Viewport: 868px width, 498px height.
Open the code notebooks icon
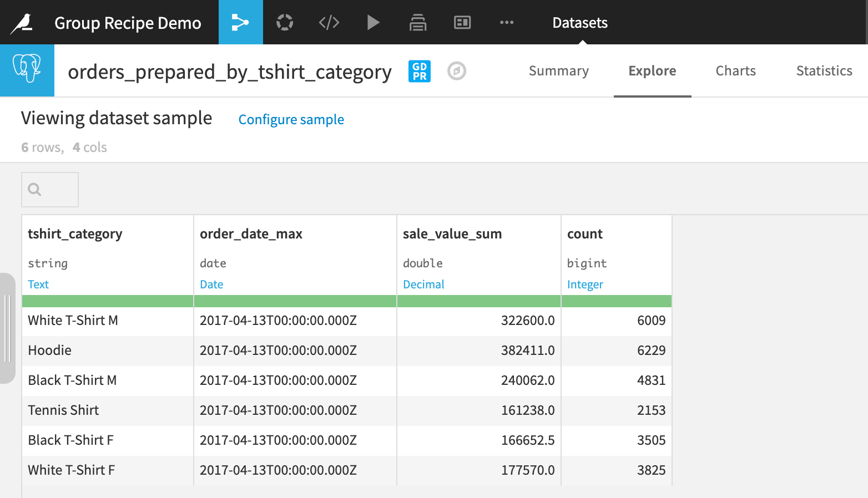pyautogui.click(x=329, y=22)
